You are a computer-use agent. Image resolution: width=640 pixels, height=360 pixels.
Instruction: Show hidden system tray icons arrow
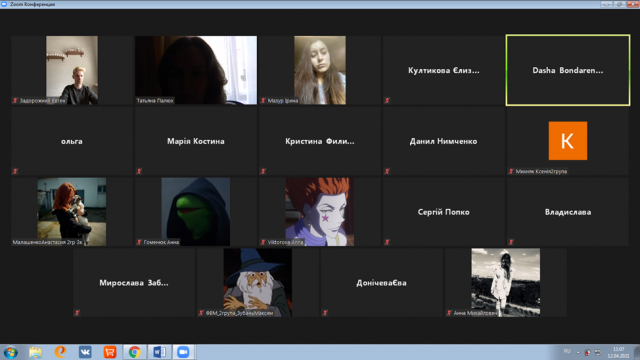pos(578,352)
